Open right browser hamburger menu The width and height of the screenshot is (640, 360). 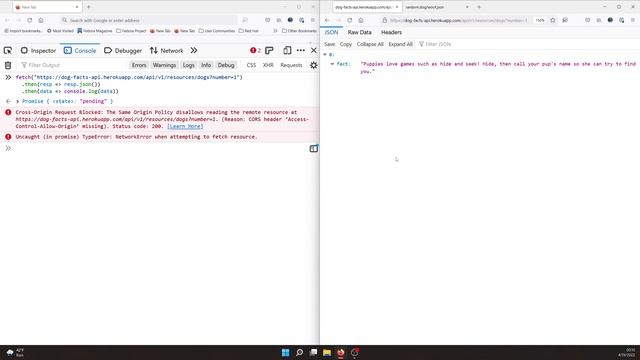pos(633,20)
